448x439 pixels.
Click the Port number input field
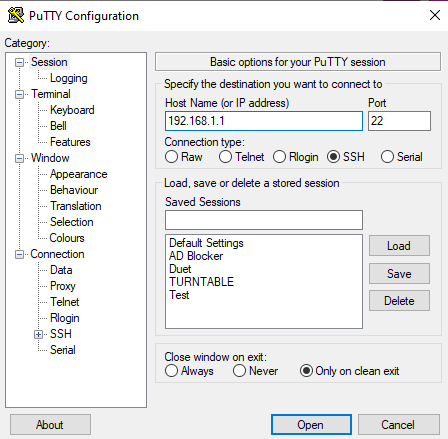tap(399, 121)
